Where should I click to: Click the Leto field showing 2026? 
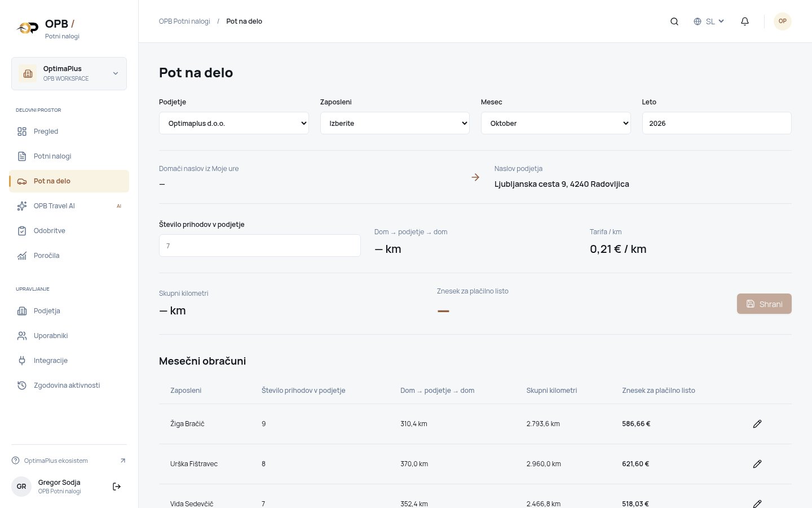coord(717,123)
